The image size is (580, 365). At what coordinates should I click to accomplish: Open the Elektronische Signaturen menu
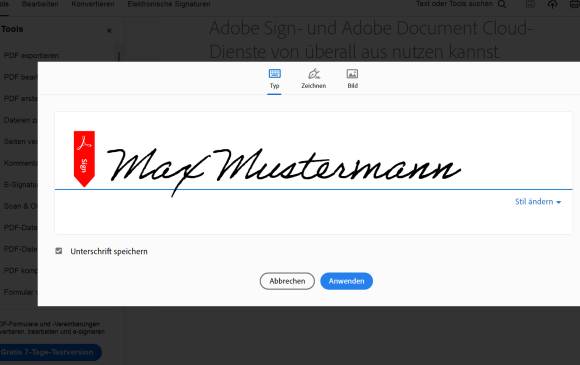169,4
